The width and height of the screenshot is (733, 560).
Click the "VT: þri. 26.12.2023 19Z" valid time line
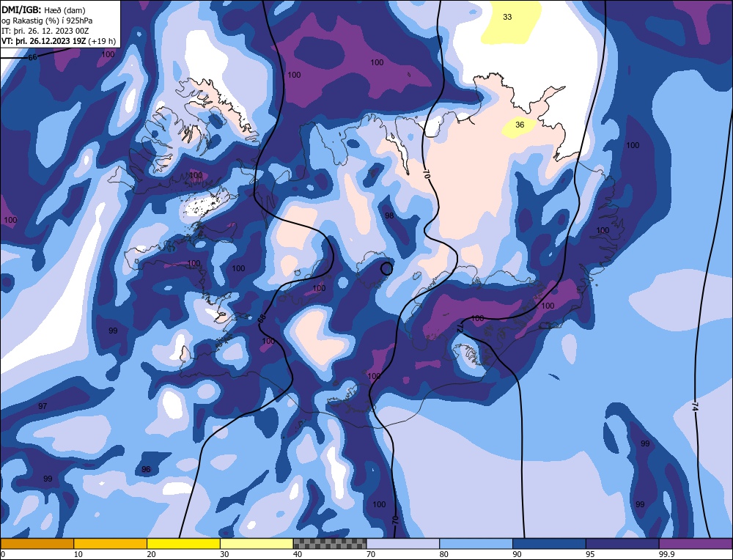(59, 40)
